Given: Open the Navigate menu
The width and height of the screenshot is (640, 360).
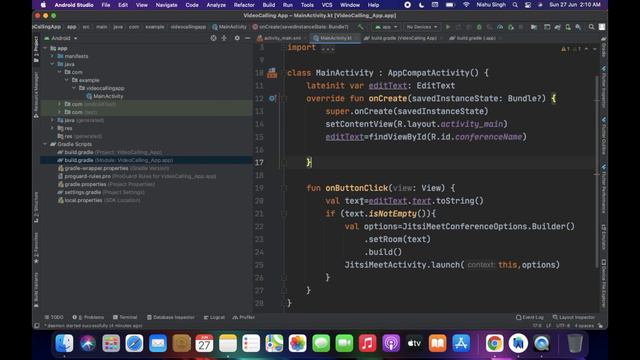Looking at the screenshot, I should (167, 5).
